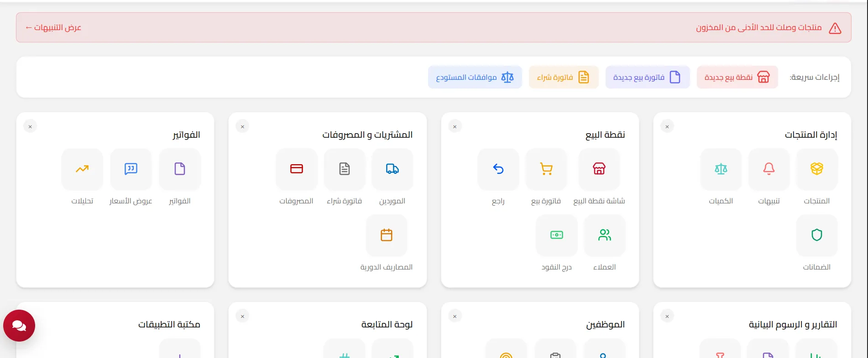Screen dimensions: 868x358
Task: Open the الضمانات (Warranties) shield tile
Action: 816,235
